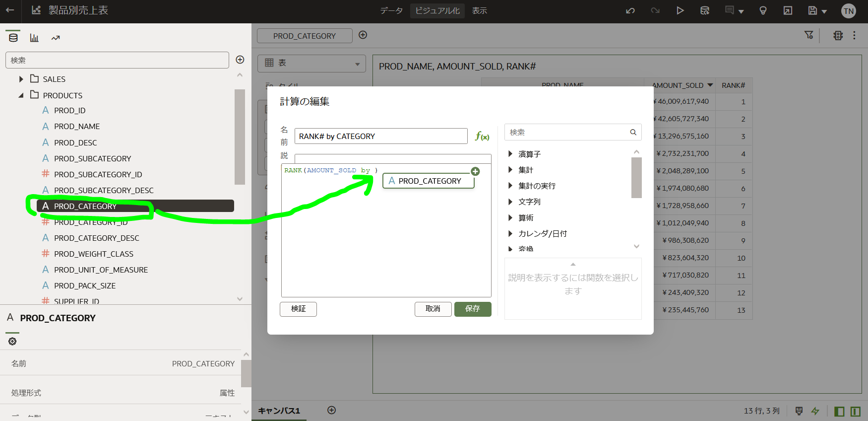Toggle the left panel layout icon

point(839,411)
